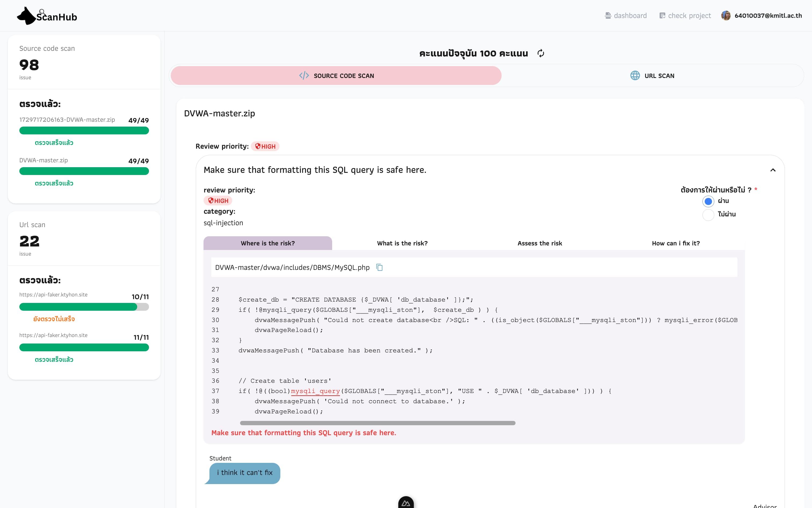
Task: Click the 10/11 URL scan progress bar
Action: click(84, 307)
